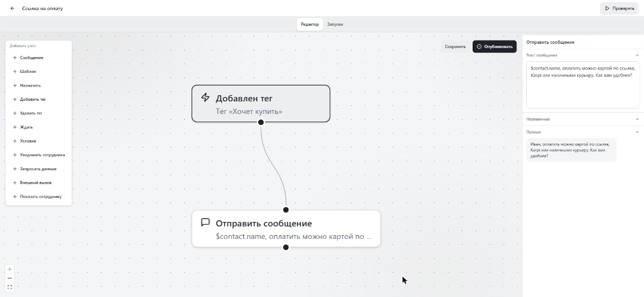Click the top input handle of Отправить сообщение

[x=286, y=210]
